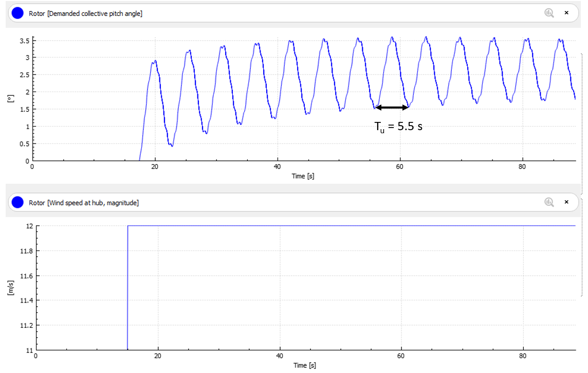Click the Tu = 5.5 s annotation text

point(398,126)
